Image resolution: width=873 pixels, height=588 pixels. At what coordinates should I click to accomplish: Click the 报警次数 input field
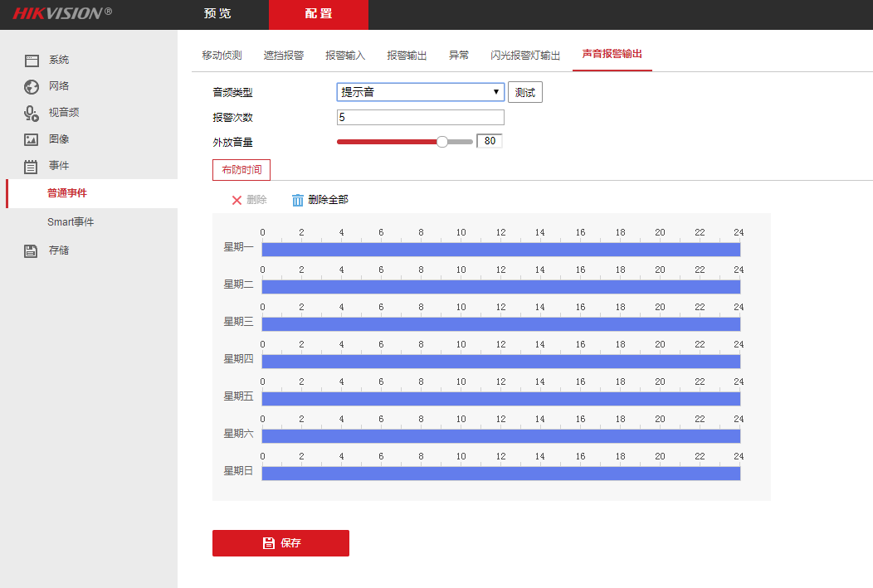pyautogui.click(x=420, y=118)
